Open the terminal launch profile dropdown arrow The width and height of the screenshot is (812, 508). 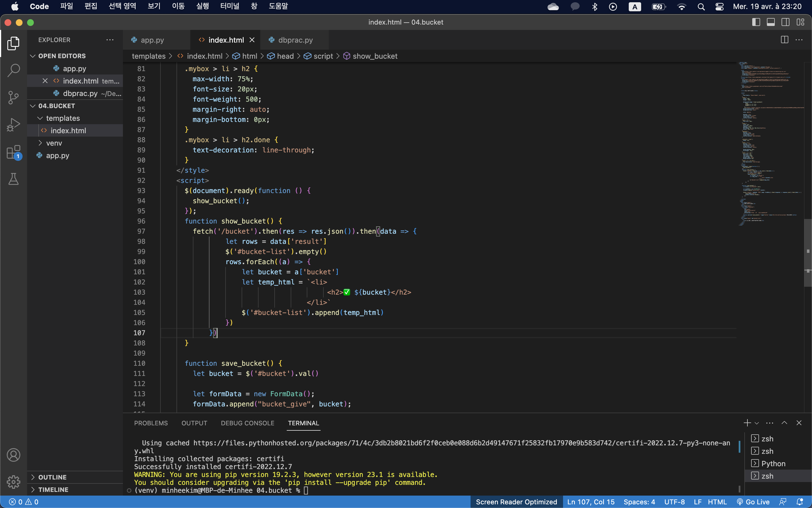757,423
